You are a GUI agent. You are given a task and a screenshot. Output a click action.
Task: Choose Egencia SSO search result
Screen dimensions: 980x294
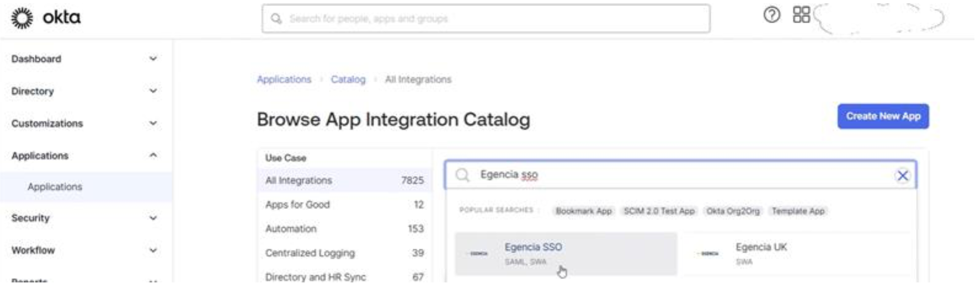point(566,254)
